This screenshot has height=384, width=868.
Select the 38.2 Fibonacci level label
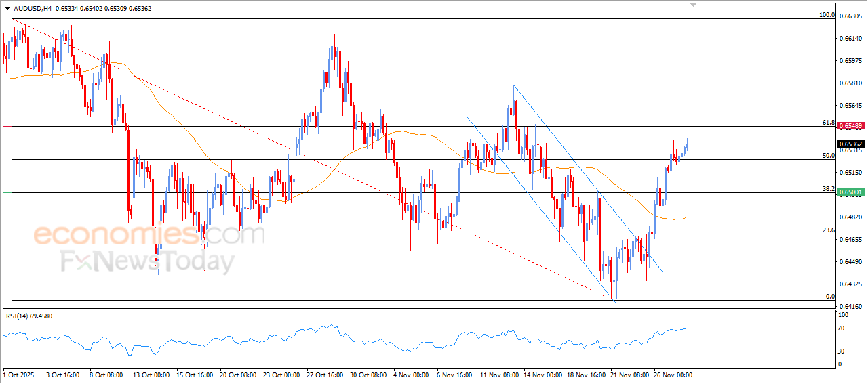pos(827,189)
